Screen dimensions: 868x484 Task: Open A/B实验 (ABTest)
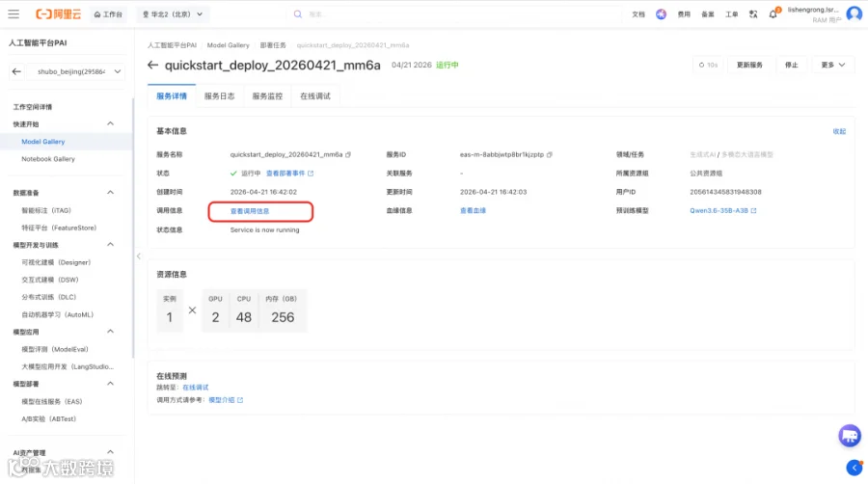coord(49,418)
